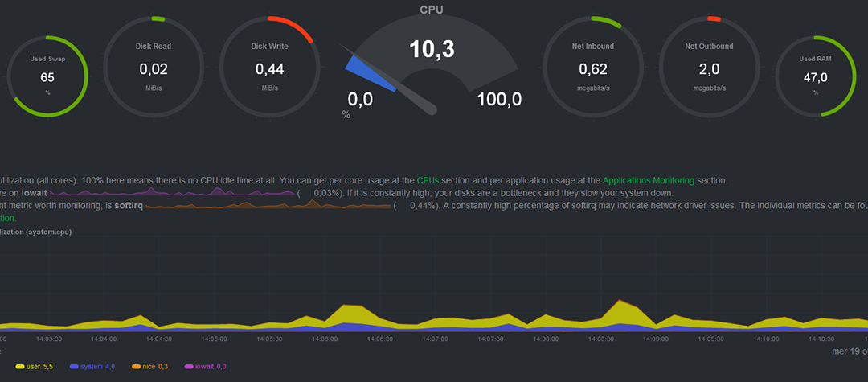Click the CPU gauge value 10,3
The image size is (868, 382).
coord(432,49)
